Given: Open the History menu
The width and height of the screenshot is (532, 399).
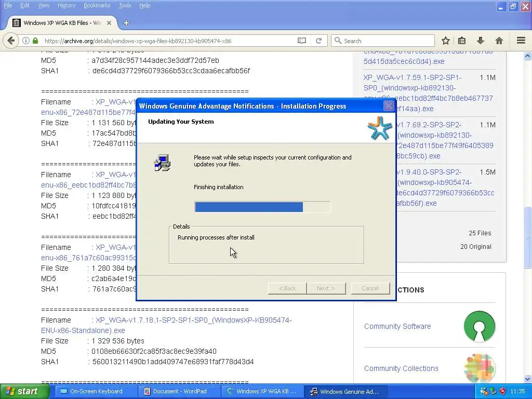Looking at the screenshot, I should [x=66, y=5].
